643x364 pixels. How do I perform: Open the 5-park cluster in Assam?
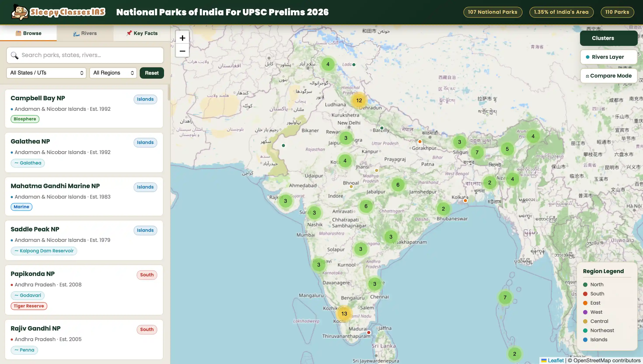pyautogui.click(x=507, y=149)
